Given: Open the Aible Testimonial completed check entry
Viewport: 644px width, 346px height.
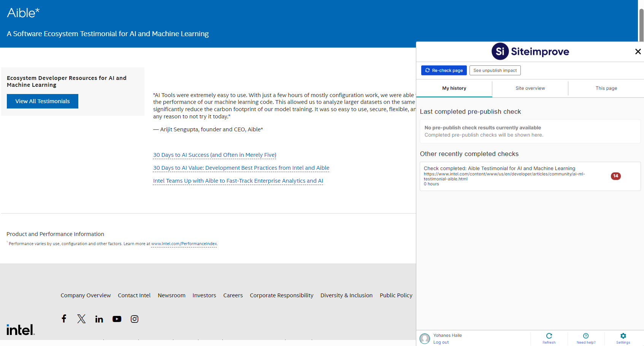Looking at the screenshot, I should (x=530, y=176).
